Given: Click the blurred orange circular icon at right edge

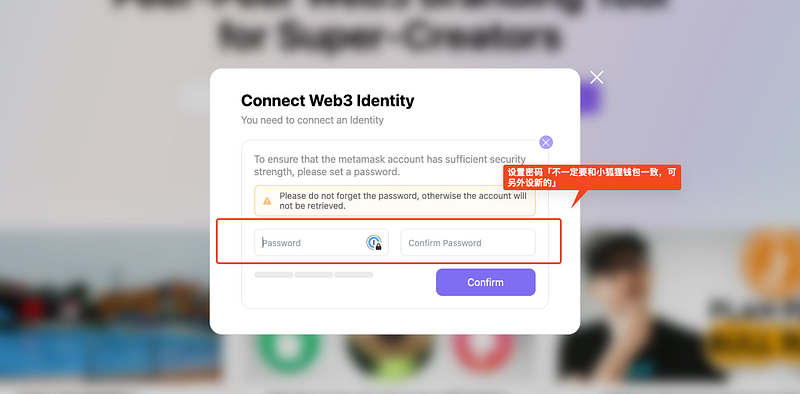Looking at the screenshot, I should coord(771,263).
